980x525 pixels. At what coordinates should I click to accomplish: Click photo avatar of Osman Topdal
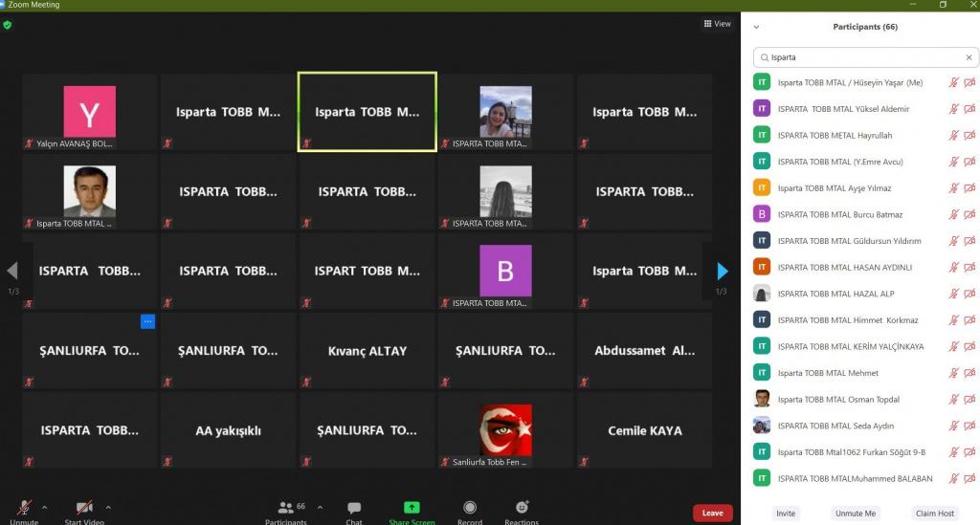point(761,400)
